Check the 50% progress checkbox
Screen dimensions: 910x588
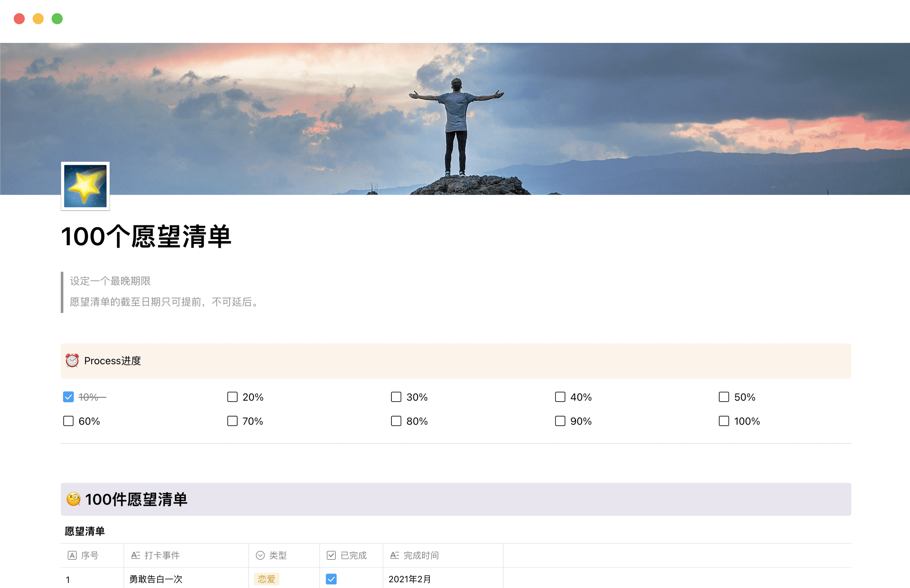click(x=724, y=397)
